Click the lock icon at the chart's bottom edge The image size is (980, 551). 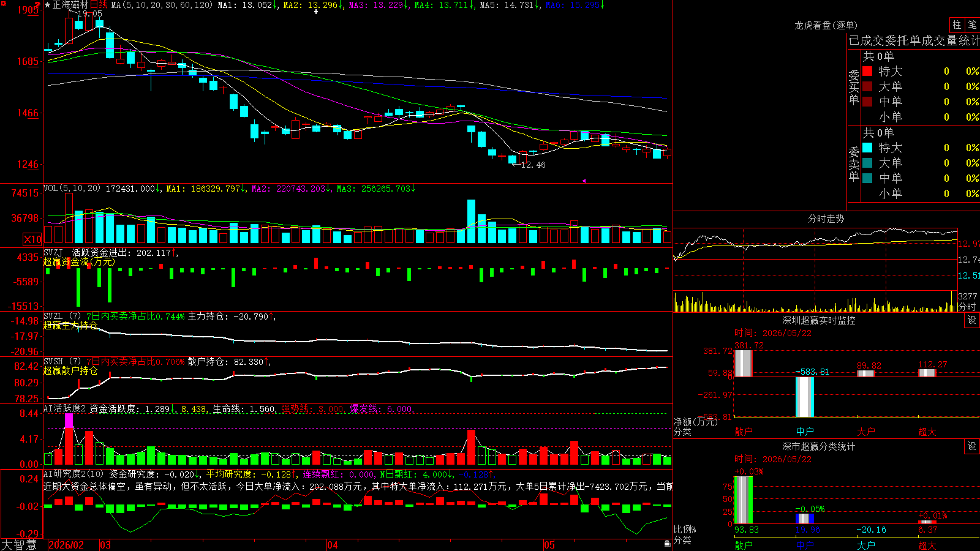[x=668, y=544]
